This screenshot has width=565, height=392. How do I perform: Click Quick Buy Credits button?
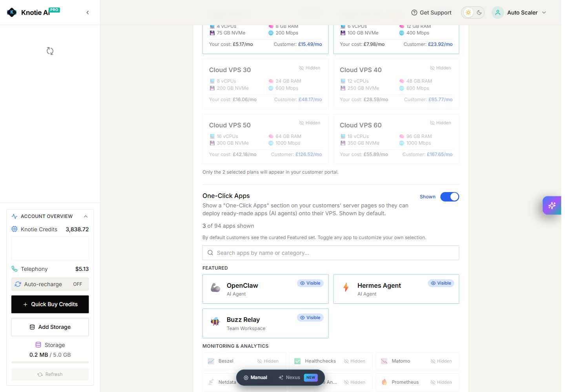click(x=50, y=304)
